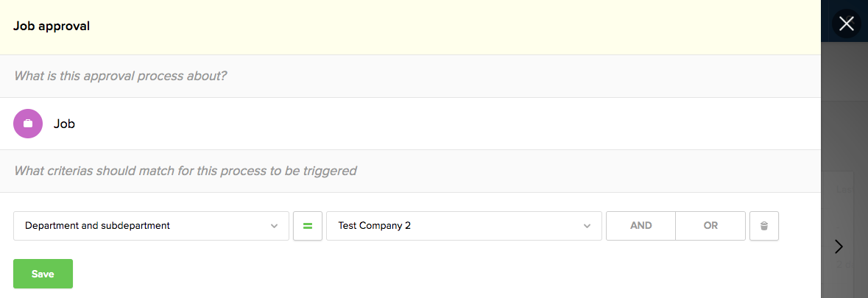This screenshot has height=298, width=868.
Task: Save the approval process
Action: coord(43,274)
